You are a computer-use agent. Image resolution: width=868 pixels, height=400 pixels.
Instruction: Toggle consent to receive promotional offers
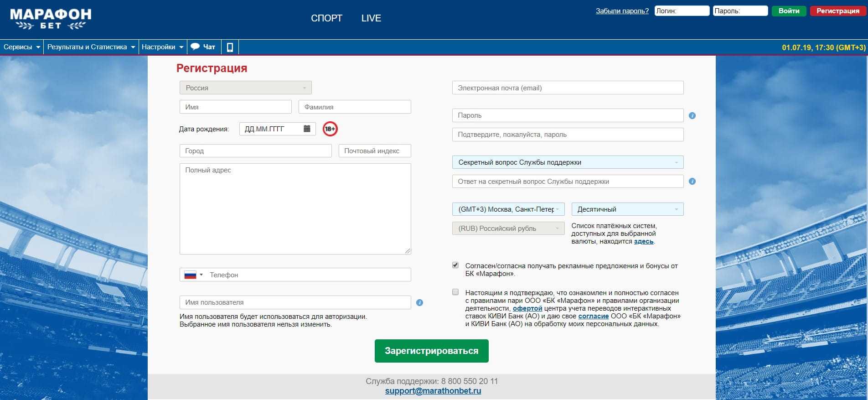[x=455, y=265]
